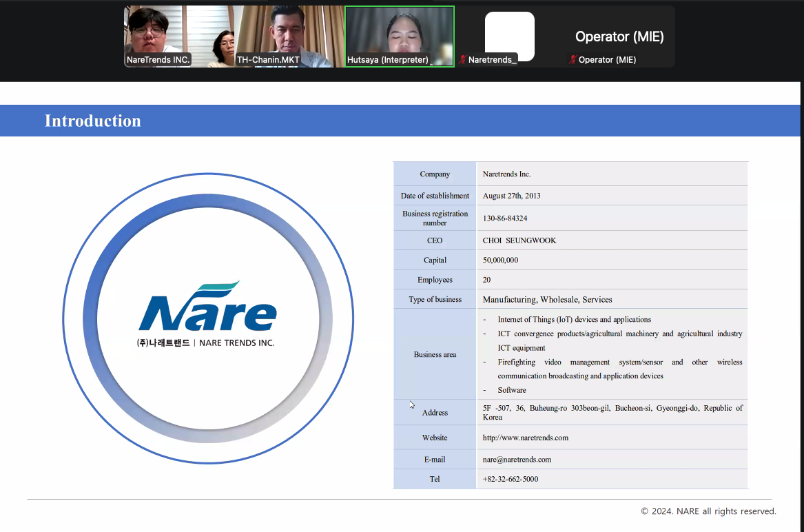Click the establishment date August 27th, 2013
Viewport: 804px width, 532px height.
(511, 196)
